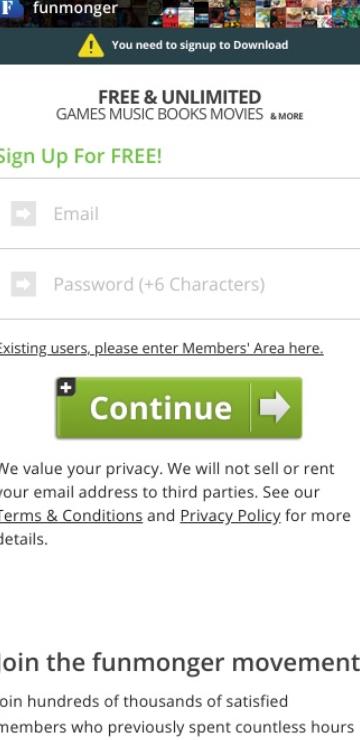Click the Join the funmonger movement heading
Image resolution: width=360 pixels, height=740 pixels.
coord(180,663)
